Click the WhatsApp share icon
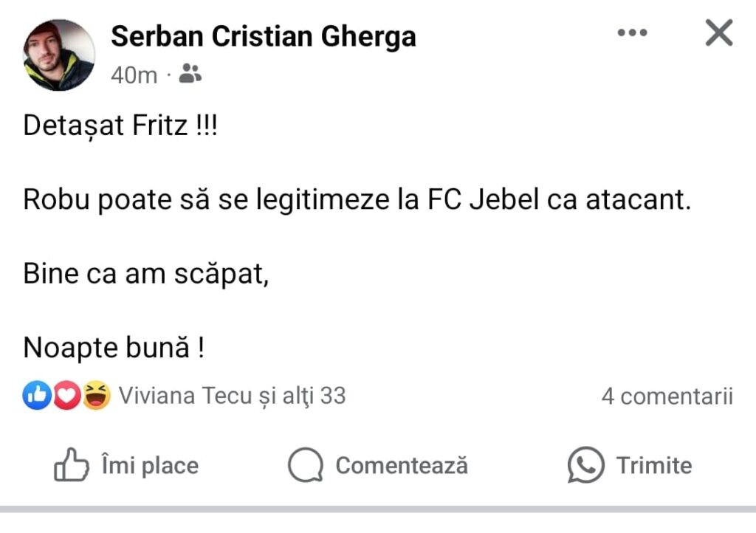 pos(585,466)
